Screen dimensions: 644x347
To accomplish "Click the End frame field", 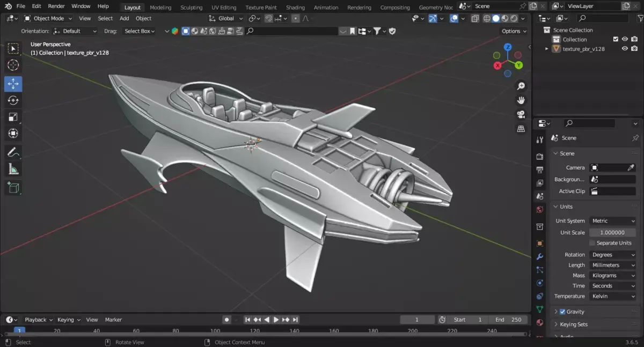I will [x=509, y=320].
